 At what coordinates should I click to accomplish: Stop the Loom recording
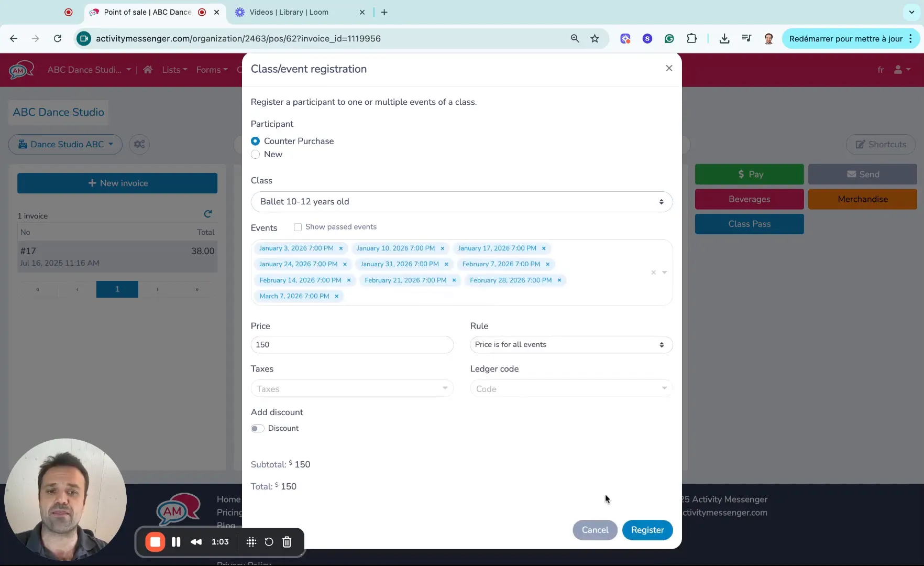(155, 542)
